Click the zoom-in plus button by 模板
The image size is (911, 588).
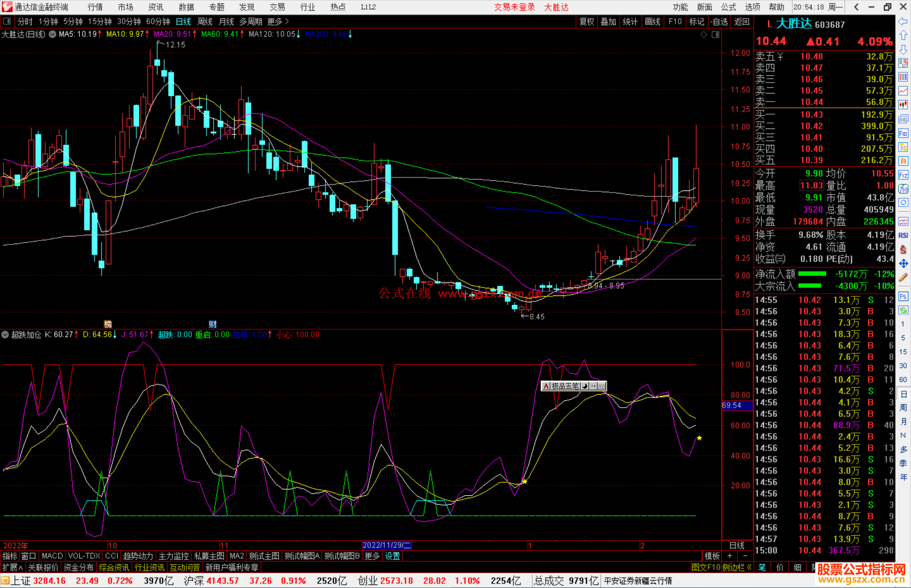(730, 556)
